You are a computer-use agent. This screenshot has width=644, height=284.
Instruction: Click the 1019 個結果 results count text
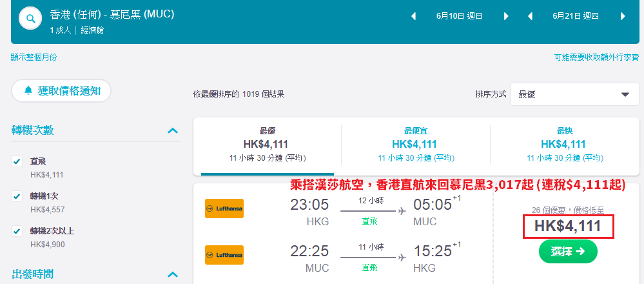pyautogui.click(x=263, y=94)
